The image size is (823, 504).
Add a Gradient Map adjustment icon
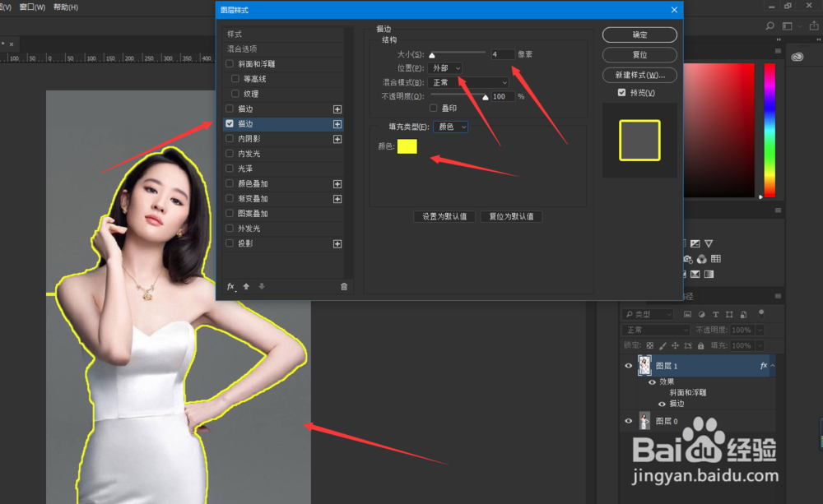click(x=709, y=274)
